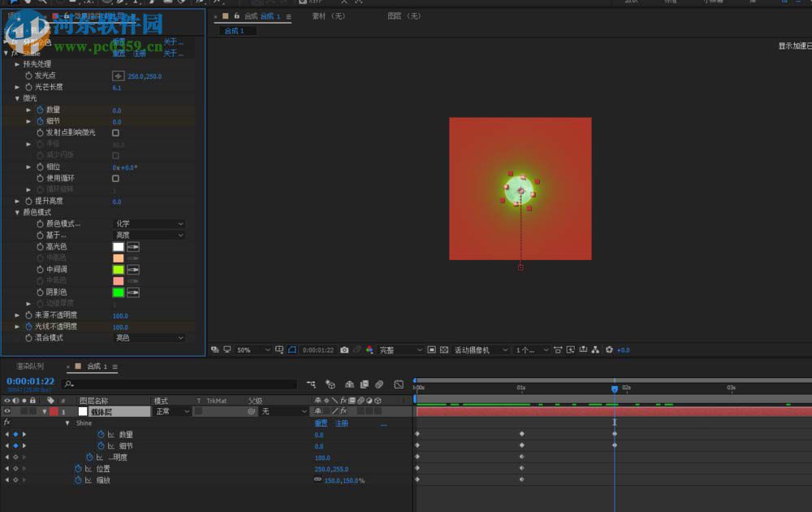812x512 pixels.
Task: Enable the 使用循环 checkbox
Action: (x=116, y=178)
